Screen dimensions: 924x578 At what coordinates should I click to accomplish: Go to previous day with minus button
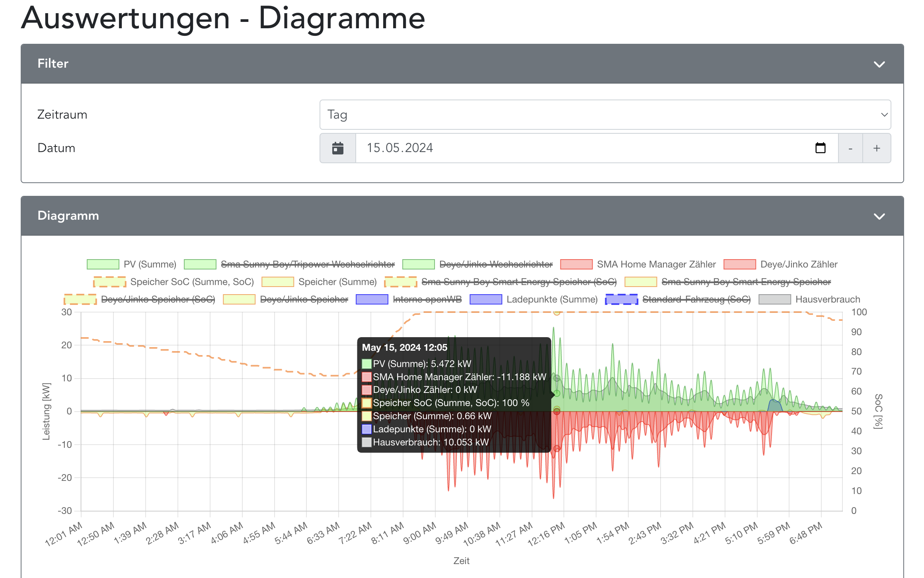pos(850,148)
